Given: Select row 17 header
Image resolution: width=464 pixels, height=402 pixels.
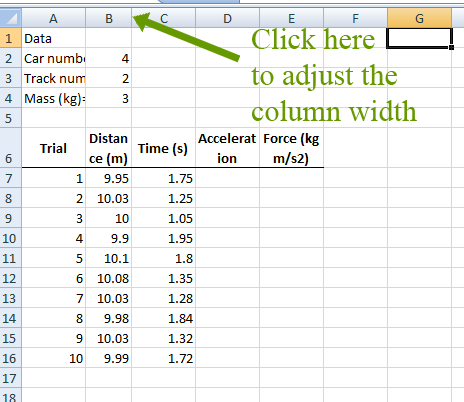Looking at the screenshot, I should (11, 378).
